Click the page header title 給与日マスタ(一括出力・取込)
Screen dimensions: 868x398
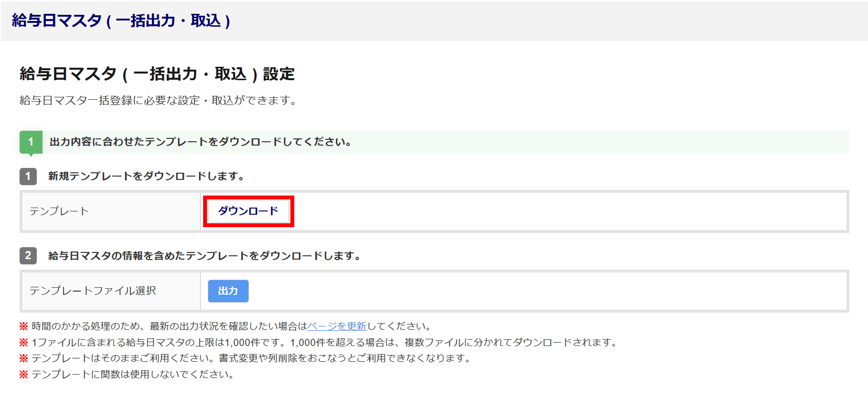[121, 21]
